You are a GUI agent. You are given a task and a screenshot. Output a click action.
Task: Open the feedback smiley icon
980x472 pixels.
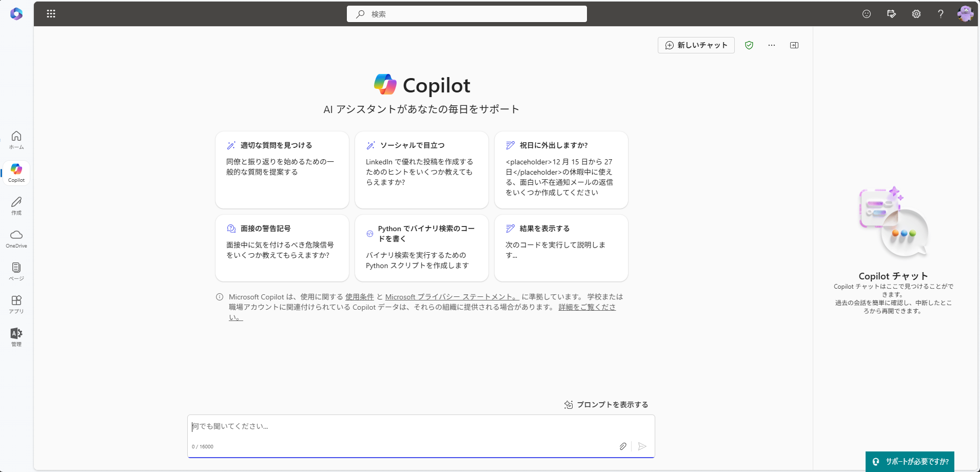(867, 14)
